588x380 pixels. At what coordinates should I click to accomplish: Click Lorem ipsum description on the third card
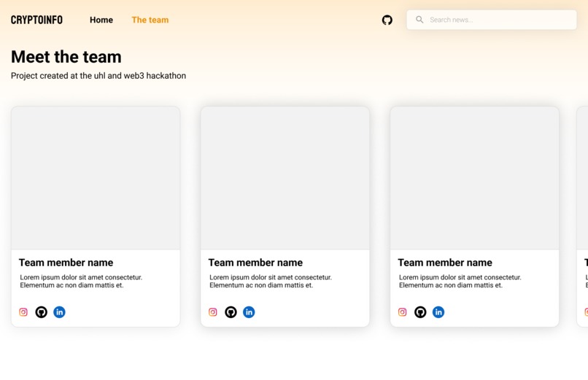(460, 281)
